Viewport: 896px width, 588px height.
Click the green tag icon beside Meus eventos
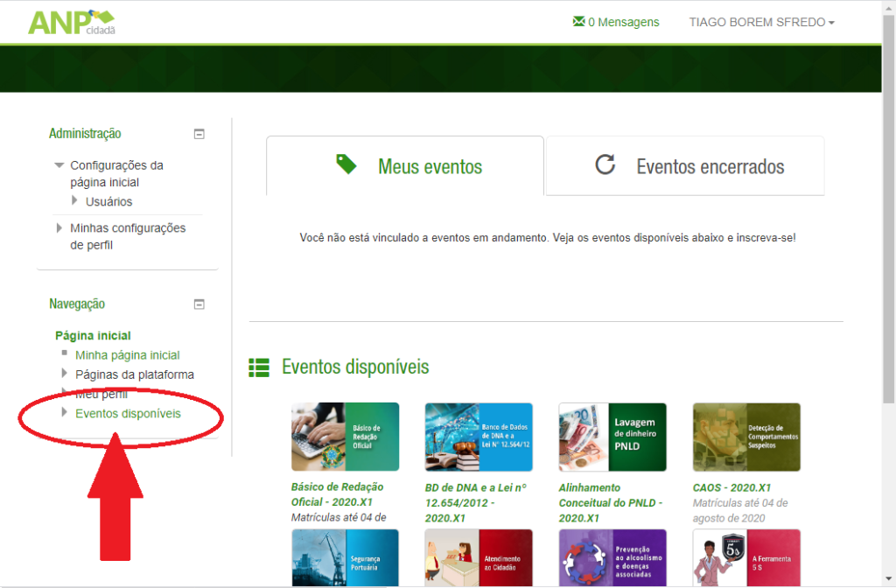pyautogui.click(x=346, y=164)
